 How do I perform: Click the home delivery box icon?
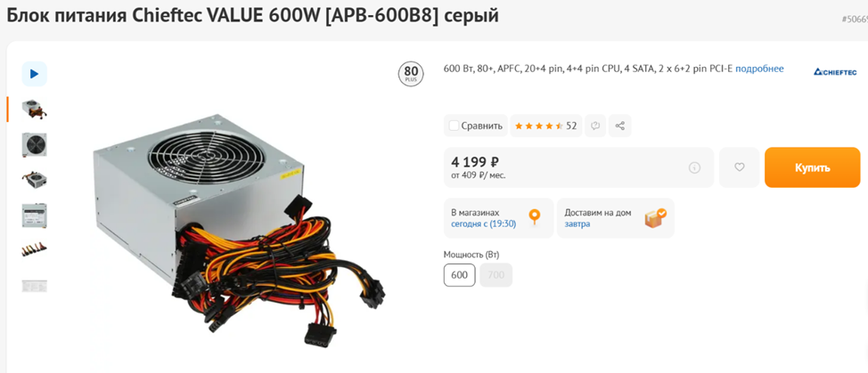[655, 218]
